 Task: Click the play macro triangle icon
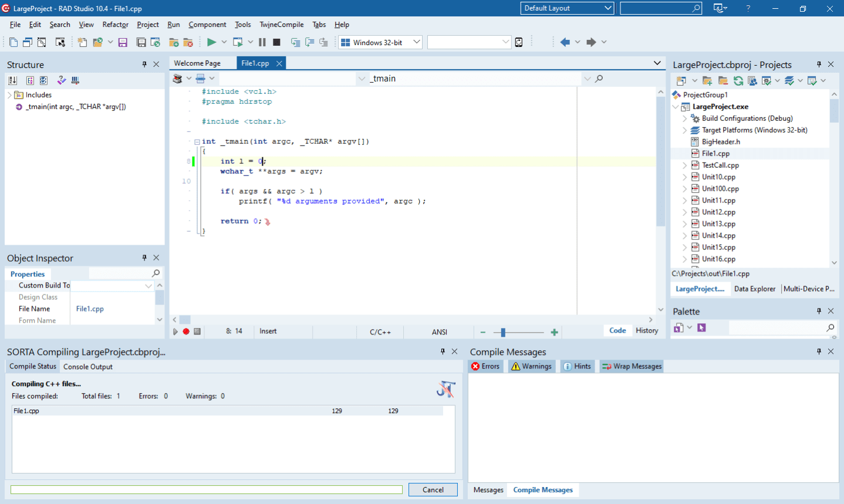point(175,332)
